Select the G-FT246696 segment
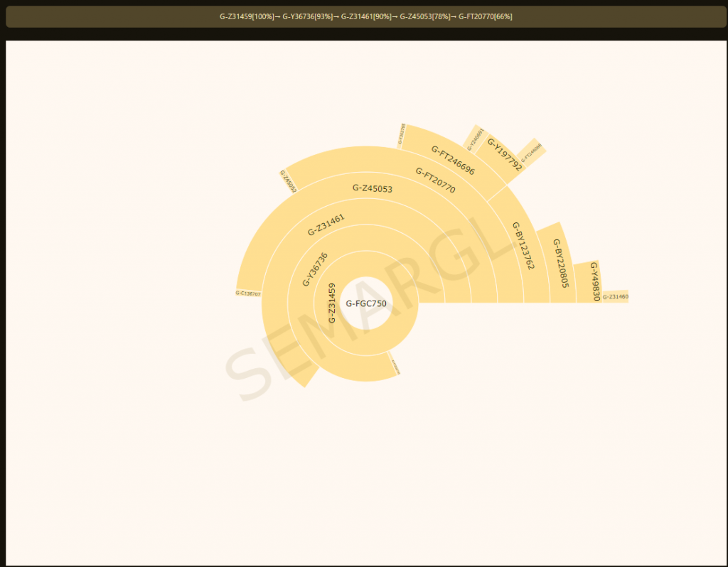The image size is (728, 567). (453, 161)
